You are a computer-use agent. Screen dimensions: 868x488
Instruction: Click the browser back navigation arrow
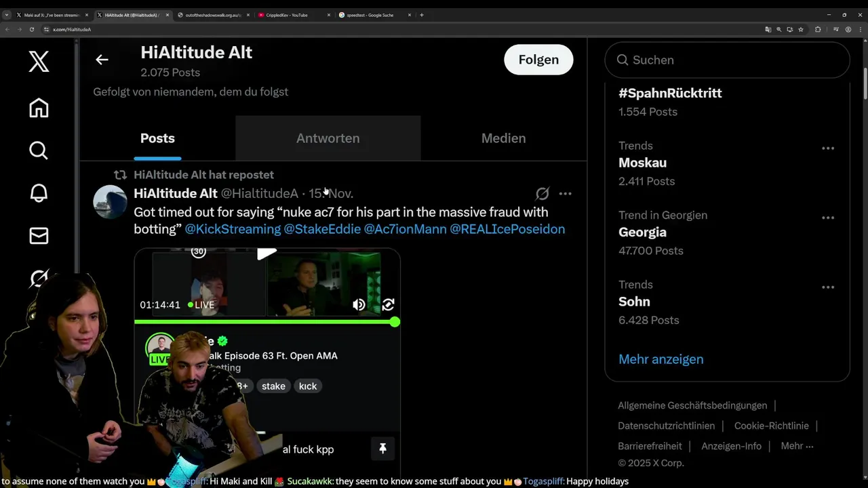7,29
